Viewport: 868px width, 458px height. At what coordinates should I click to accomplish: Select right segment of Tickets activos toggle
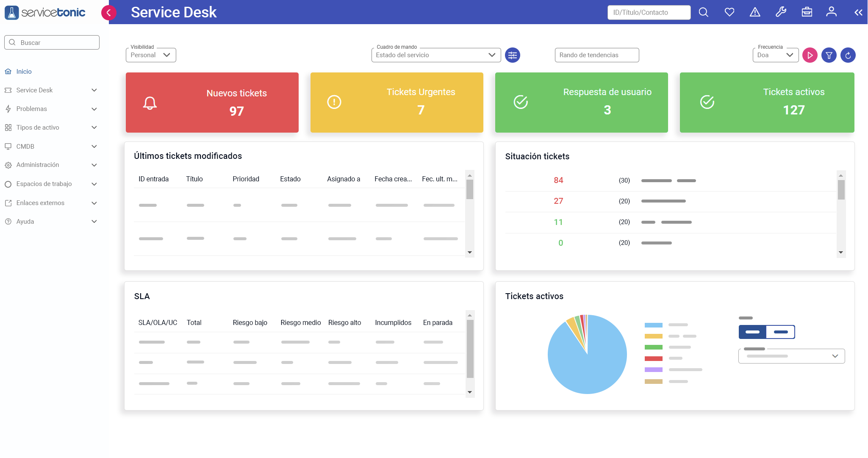[780, 332]
